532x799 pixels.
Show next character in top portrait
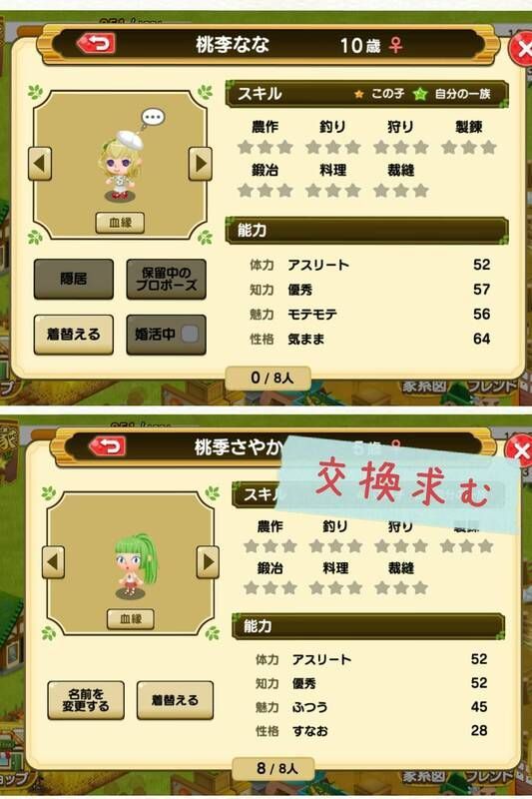(201, 164)
